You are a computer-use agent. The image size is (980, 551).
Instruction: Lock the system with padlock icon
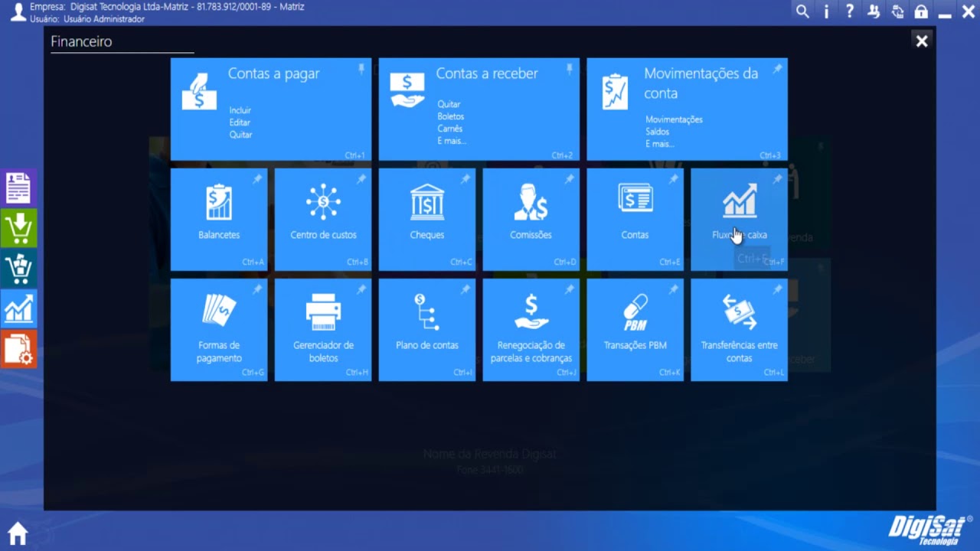[x=921, y=11]
